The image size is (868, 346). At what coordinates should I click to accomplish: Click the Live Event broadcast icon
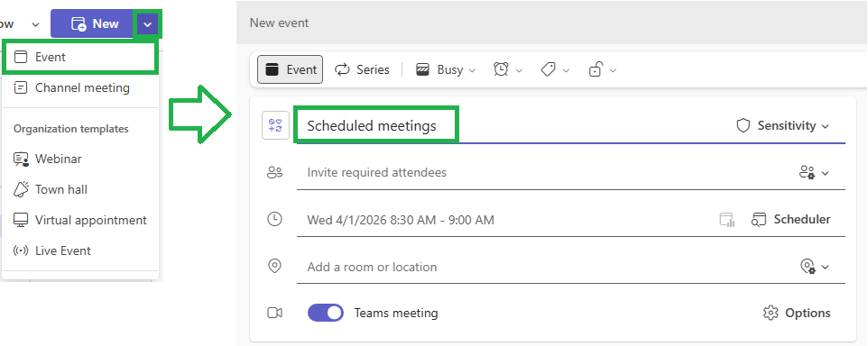pyautogui.click(x=21, y=250)
